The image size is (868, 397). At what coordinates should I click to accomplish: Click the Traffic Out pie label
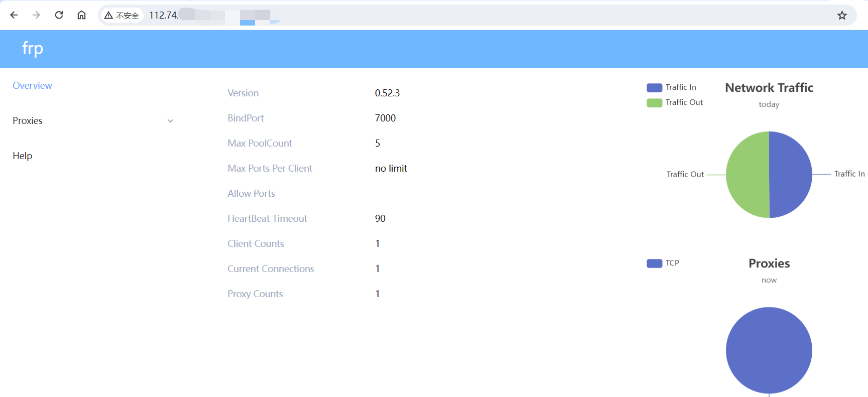pyautogui.click(x=685, y=174)
